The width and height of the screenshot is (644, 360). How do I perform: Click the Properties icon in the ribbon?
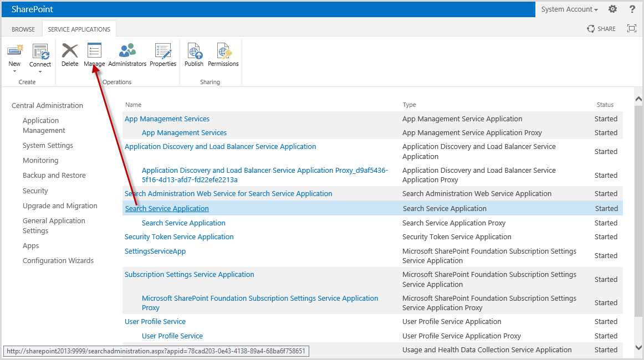(162, 55)
